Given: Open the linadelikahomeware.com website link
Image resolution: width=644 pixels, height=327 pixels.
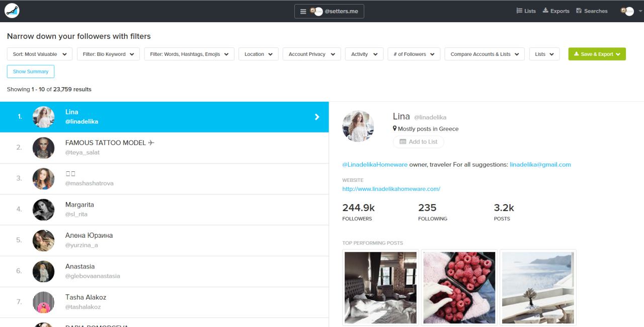Looking at the screenshot, I should click(x=391, y=189).
